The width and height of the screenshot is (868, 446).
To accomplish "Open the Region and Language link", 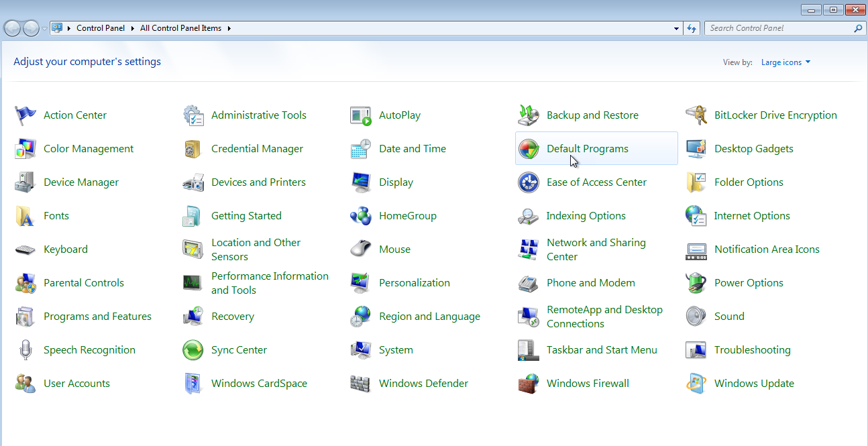I will tap(429, 317).
